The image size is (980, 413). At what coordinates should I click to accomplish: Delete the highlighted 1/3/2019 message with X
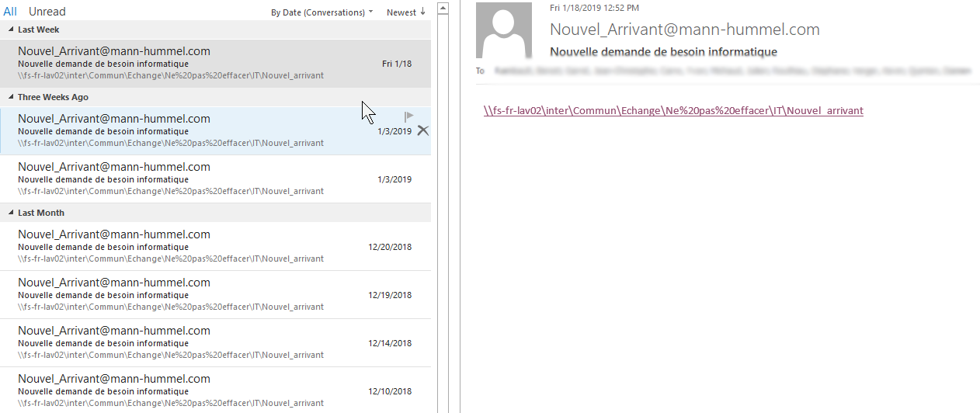(x=422, y=130)
